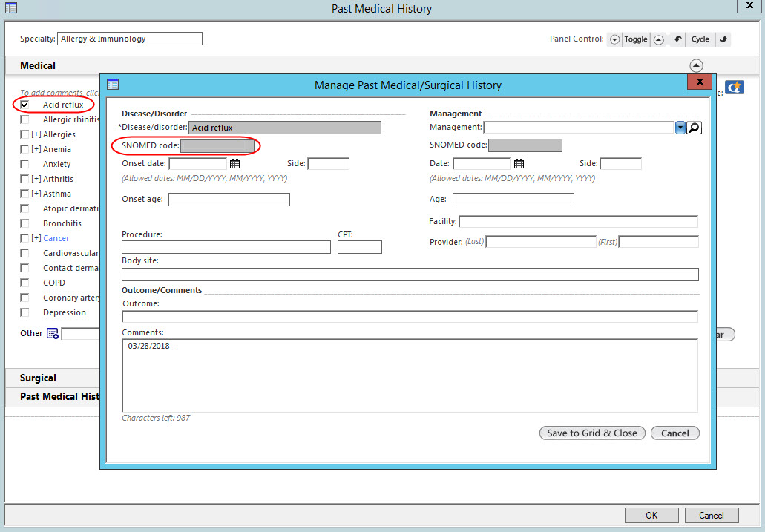765x532 pixels.
Task: Click Outcome input field
Action: point(410,317)
